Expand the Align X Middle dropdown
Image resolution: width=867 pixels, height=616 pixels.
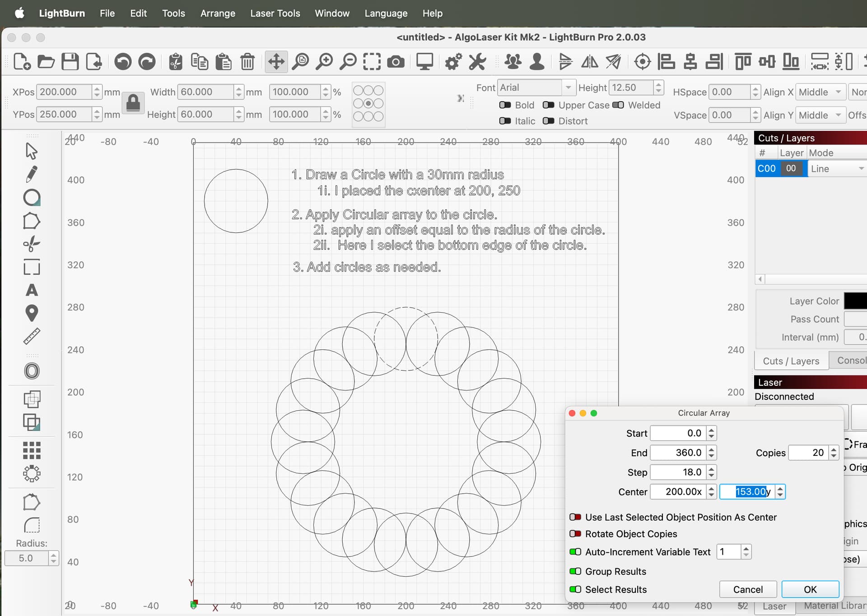pyautogui.click(x=820, y=92)
